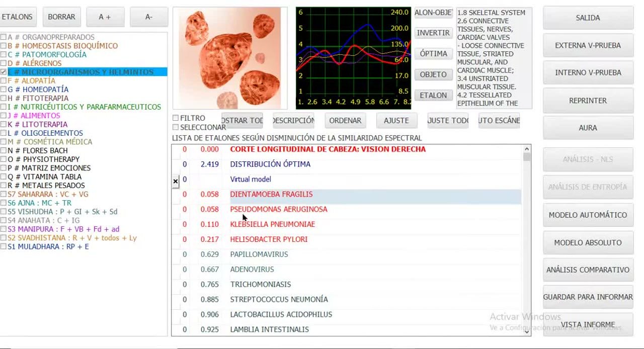Tick the D # ALÉRGENOS checkbox
The image size is (644, 349).
coord(4,63)
